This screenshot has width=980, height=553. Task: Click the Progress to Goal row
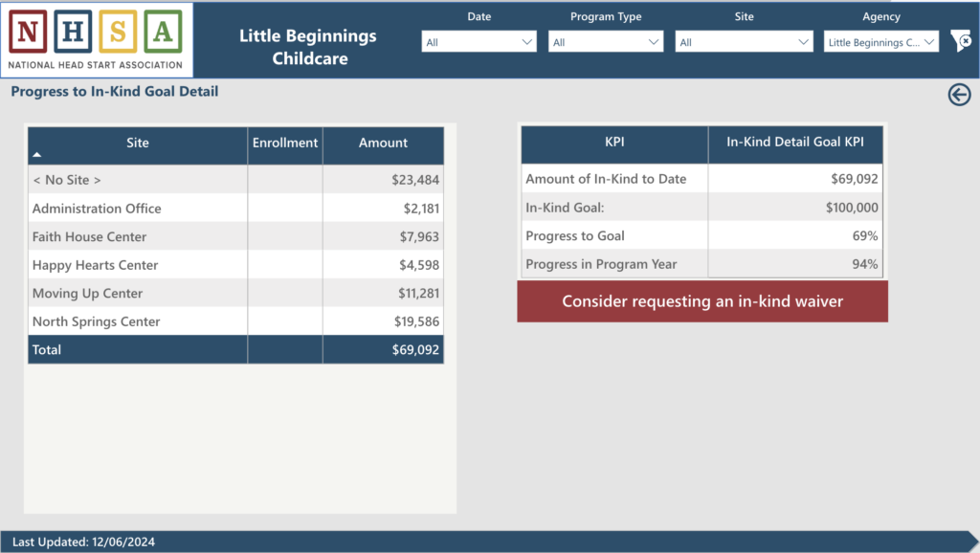coord(574,236)
